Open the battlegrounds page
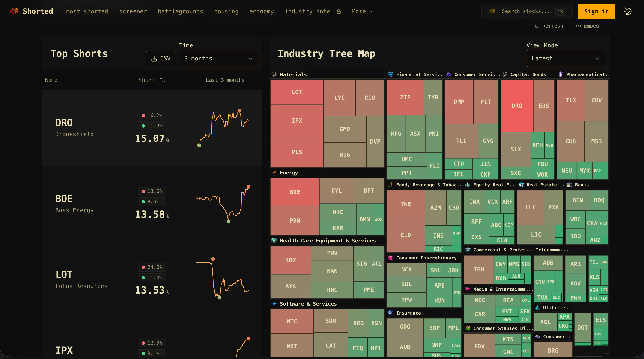 coord(181,12)
